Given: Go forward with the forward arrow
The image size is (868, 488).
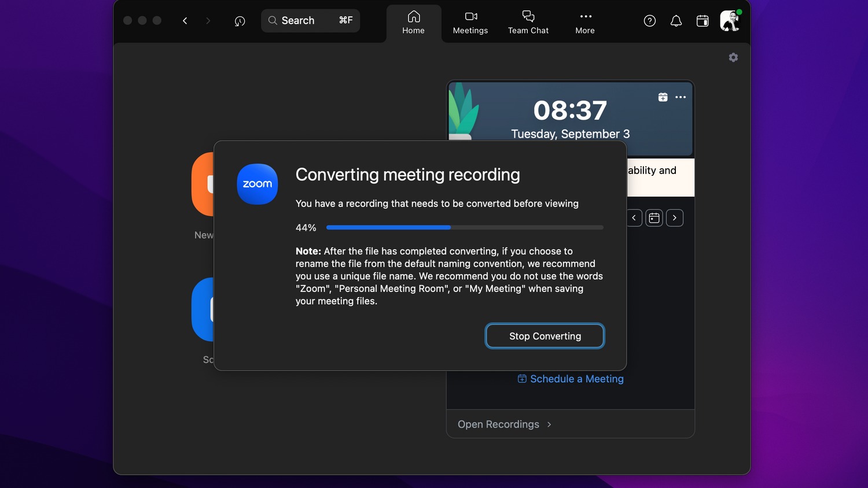Looking at the screenshot, I should tap(208, 21).
